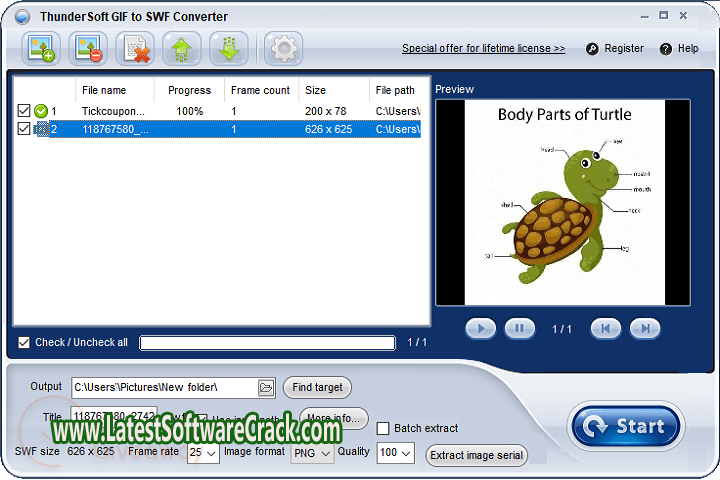Move file down with green arrow icon
This screenshot has width=720, height=480.
[228, 48]
